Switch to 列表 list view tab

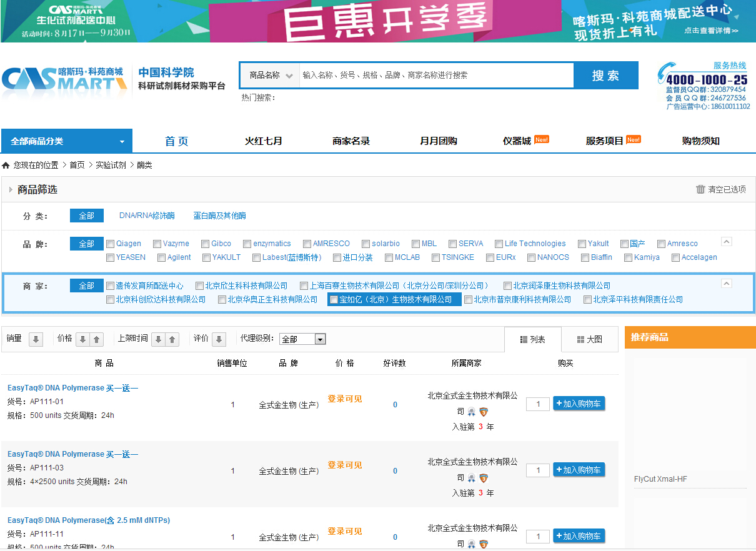click(x=532, y=339)
